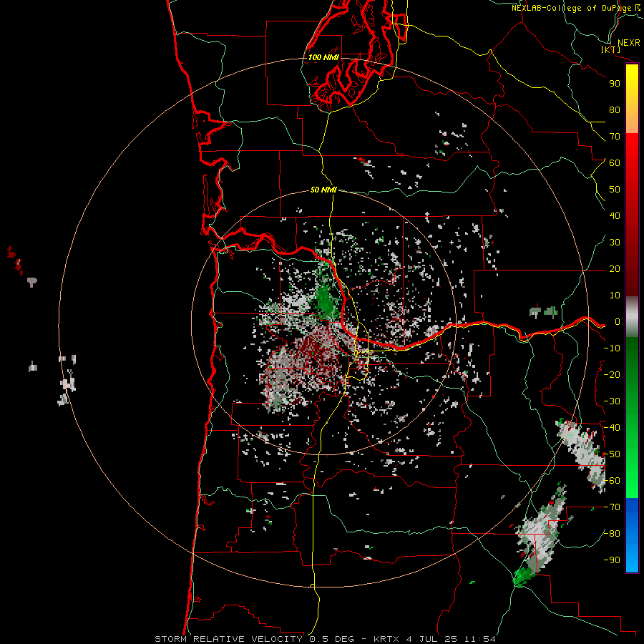Image resolution: width=644 pixels, height=644 pixels.
Task: Click STORM RELATIVE VELOCITY in the caption
Action: coord(228,639)
